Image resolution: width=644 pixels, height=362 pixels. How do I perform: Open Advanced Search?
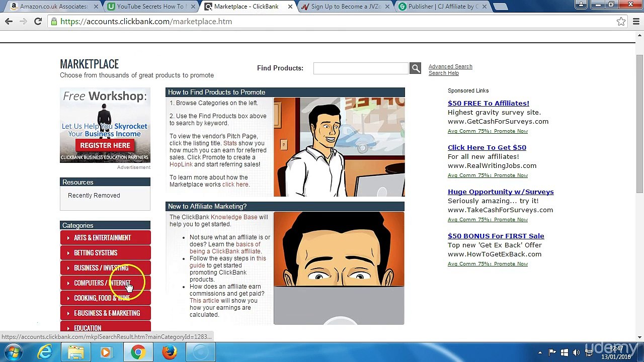450,66
